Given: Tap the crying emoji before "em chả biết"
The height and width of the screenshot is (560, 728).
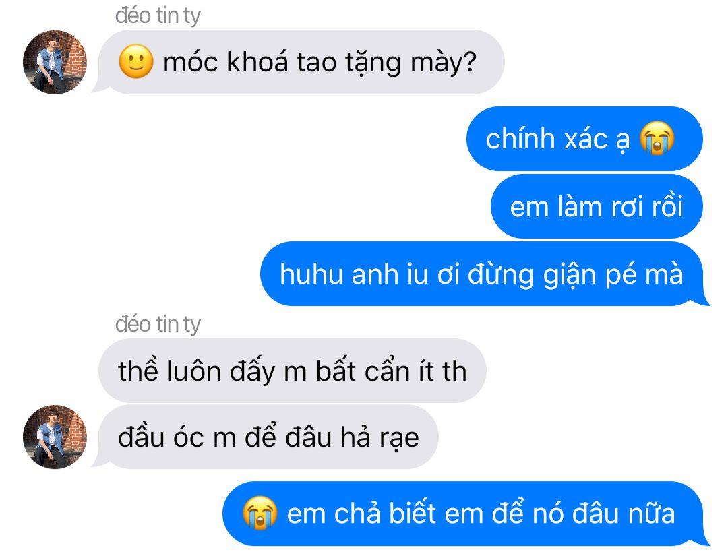Looking at the screenshot, I should click(260, 513).
